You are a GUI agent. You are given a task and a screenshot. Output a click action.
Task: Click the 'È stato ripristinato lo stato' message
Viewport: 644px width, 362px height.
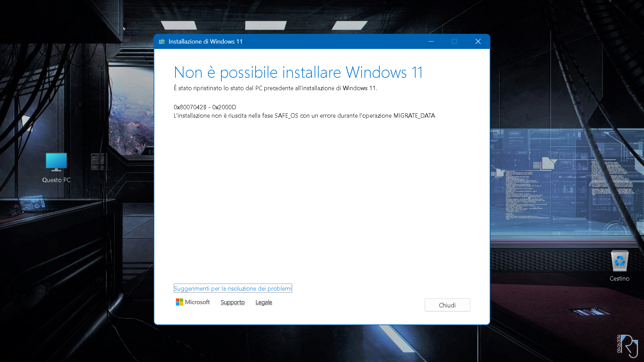pos(275,88)
